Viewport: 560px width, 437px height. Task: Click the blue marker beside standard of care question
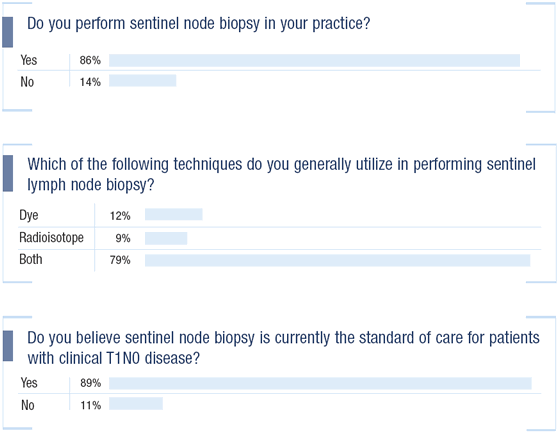[8, 346]
